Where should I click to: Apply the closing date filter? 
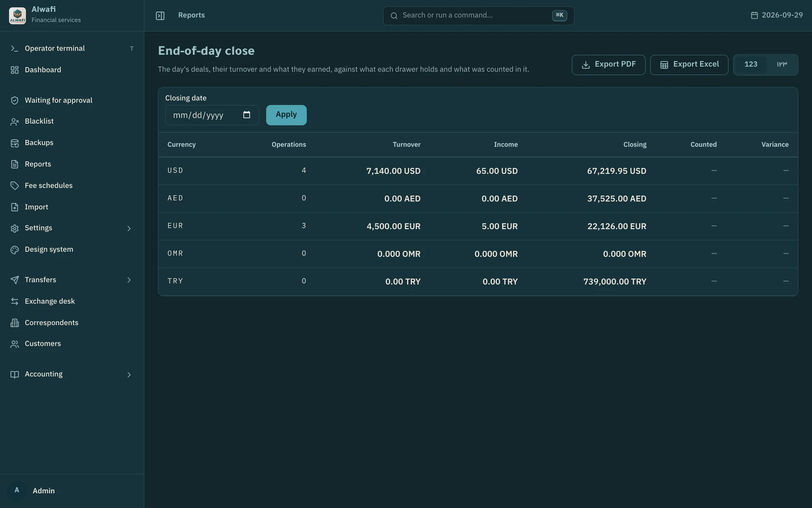point(286,115)
